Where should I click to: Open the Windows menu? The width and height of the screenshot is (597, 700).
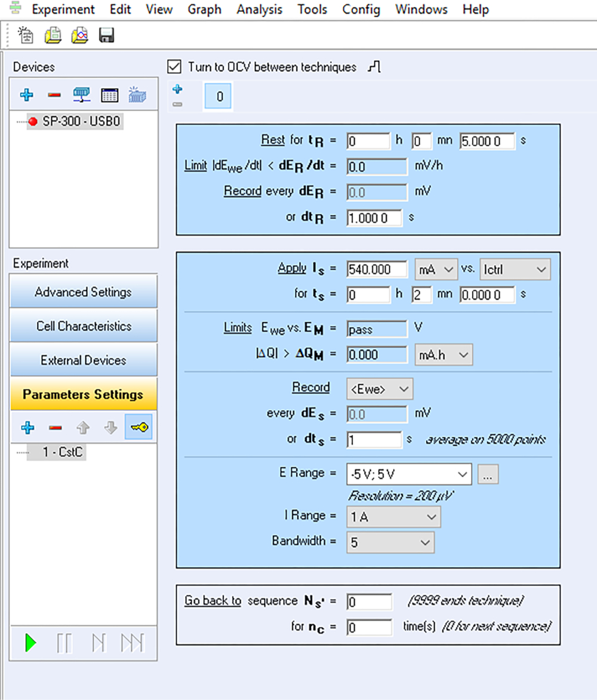421,10
